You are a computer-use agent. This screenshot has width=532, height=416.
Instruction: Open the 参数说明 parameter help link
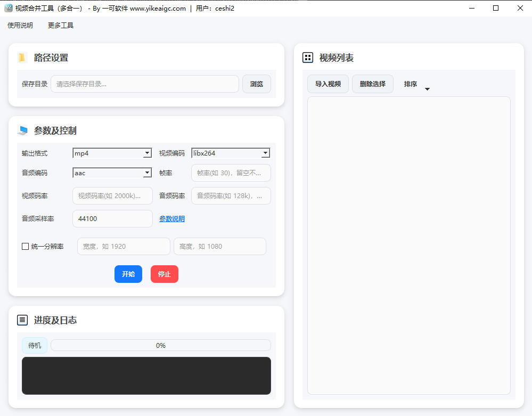[171, 218]
